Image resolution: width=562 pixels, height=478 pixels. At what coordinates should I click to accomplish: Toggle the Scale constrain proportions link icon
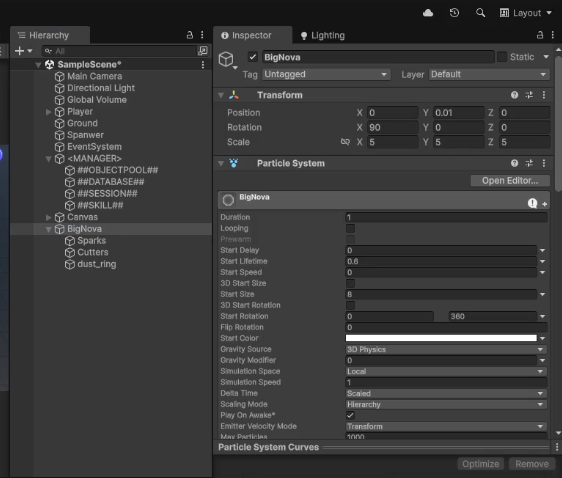[x=345, y=142]
